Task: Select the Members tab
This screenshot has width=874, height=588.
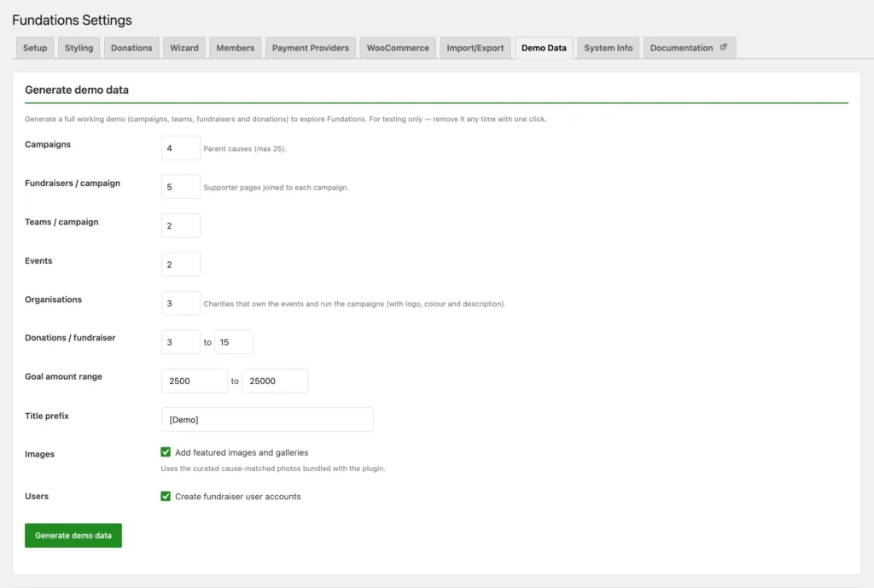Action: [236, 48]
